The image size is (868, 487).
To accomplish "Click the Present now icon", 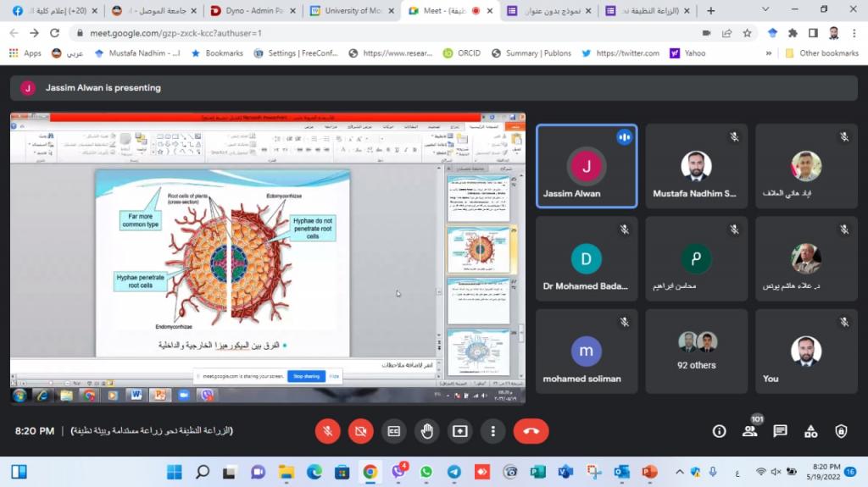I will 459,431.
